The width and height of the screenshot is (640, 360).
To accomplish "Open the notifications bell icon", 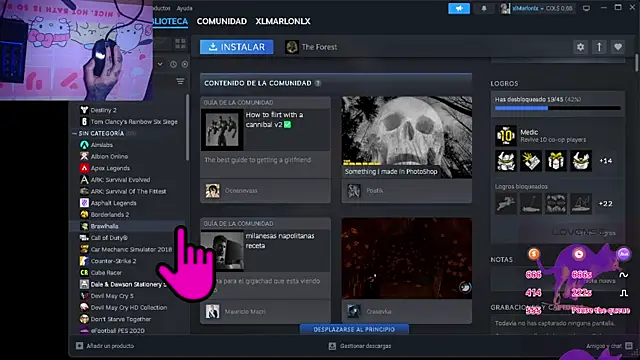I will [484, 8].
